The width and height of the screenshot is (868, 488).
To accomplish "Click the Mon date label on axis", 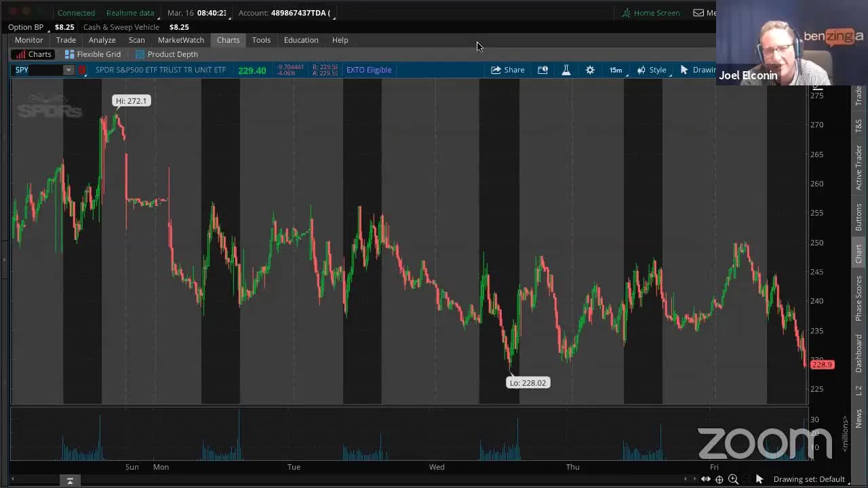I will click(161, 467).
